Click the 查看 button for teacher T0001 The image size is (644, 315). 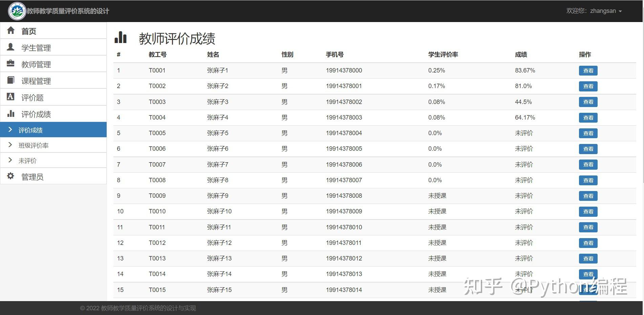point(588,70)
